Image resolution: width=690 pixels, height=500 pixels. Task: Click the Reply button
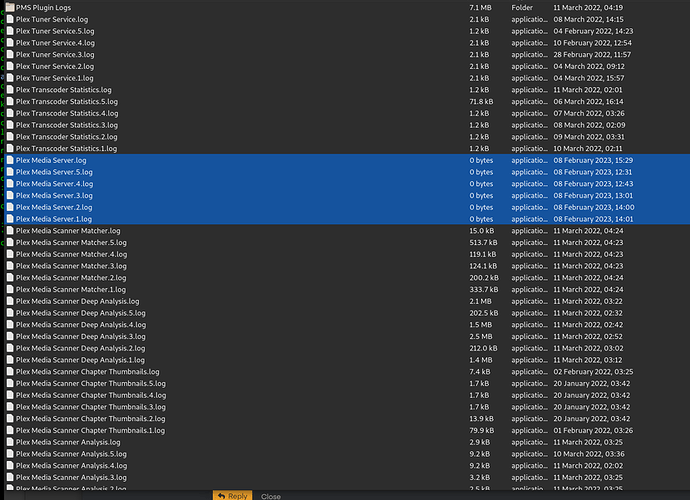[x=232, y=496]
